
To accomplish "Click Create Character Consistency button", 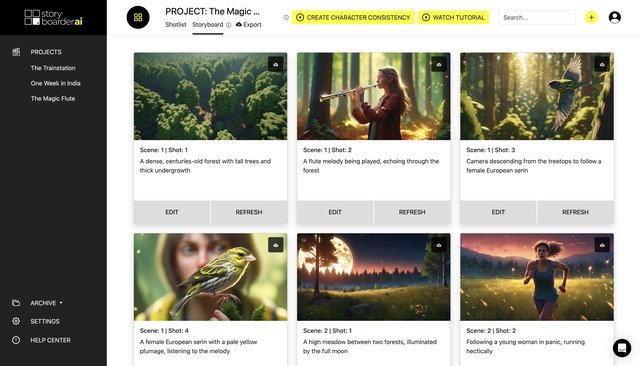I will 353,18.
